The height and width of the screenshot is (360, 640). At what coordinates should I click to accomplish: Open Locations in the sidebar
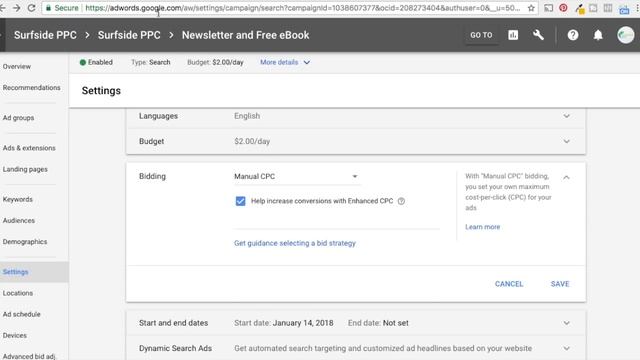18,293
